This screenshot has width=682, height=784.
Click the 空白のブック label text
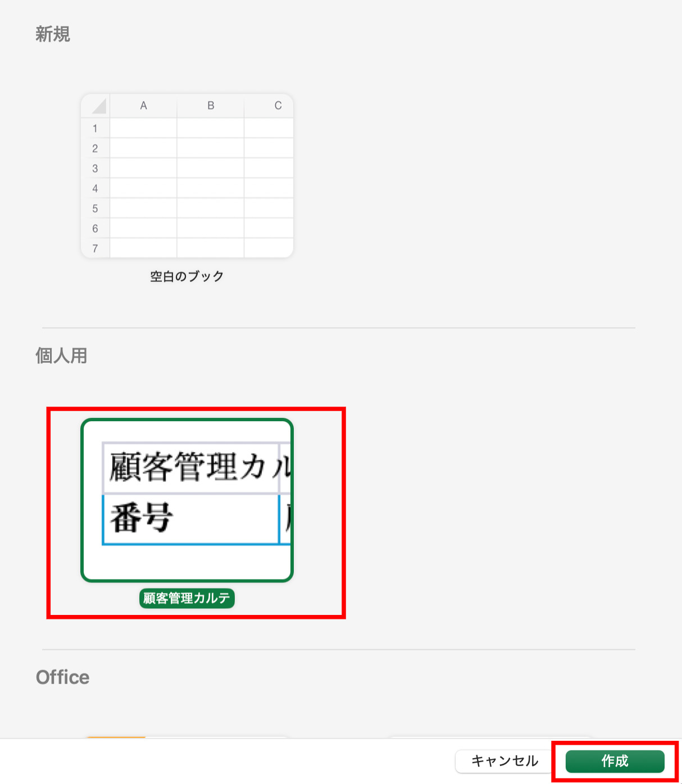(x=187, y=276)
